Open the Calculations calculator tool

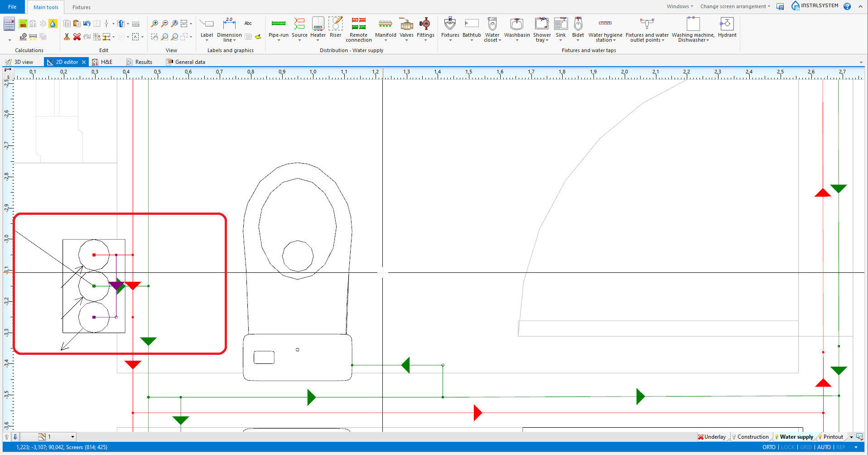pos(9,24)
